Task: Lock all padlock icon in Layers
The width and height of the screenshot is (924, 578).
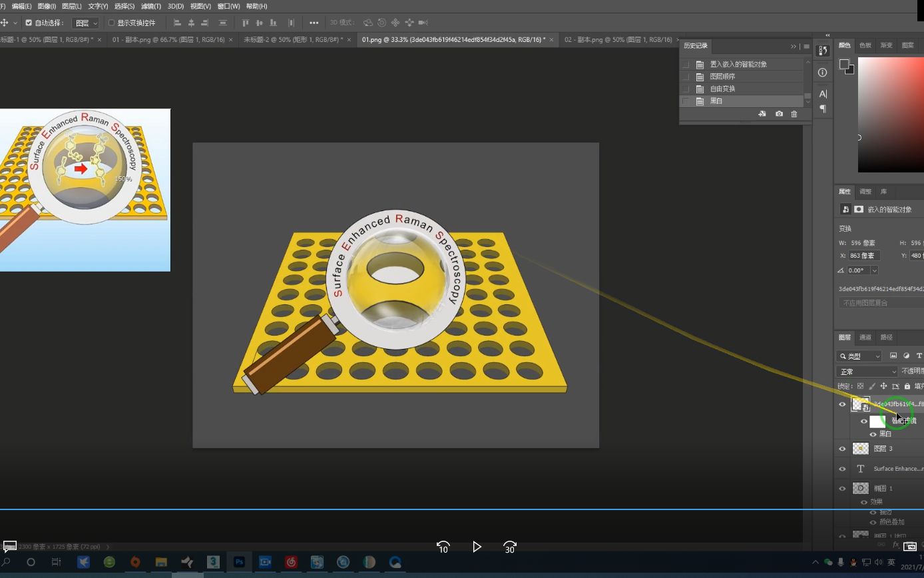Action: pyautogui.click(x=907, y=386)
